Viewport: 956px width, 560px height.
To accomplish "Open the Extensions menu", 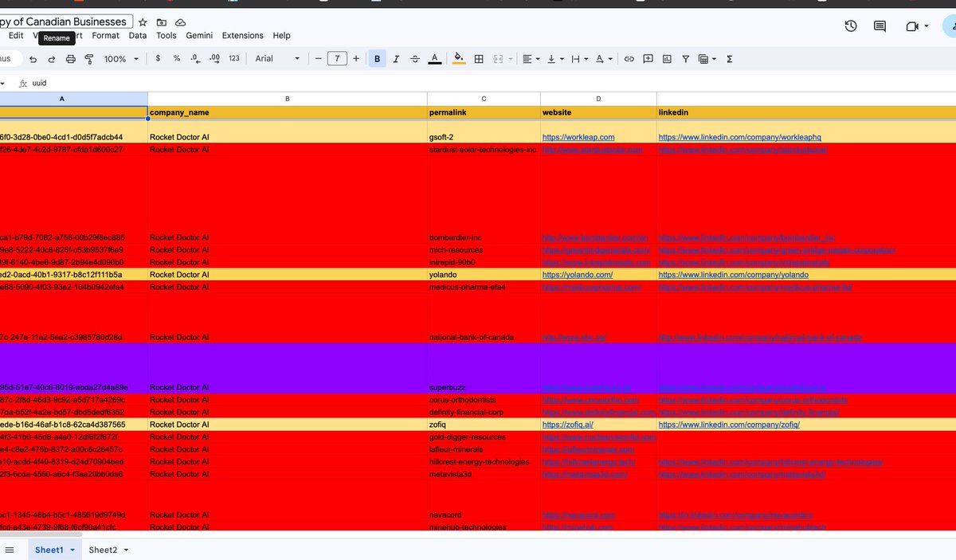I will tap(242, 36).
